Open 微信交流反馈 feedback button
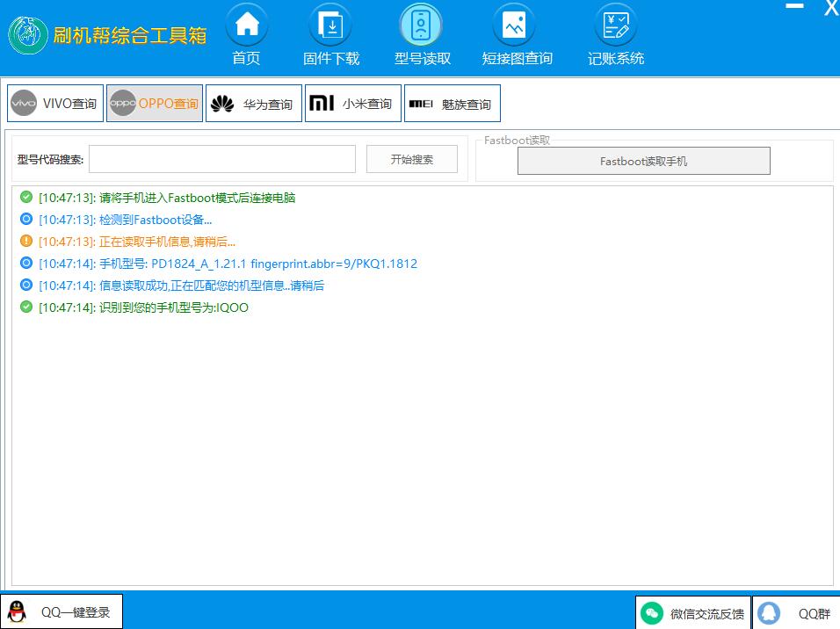This screenshot has width=840, height=629. click(x=692, y=613)
